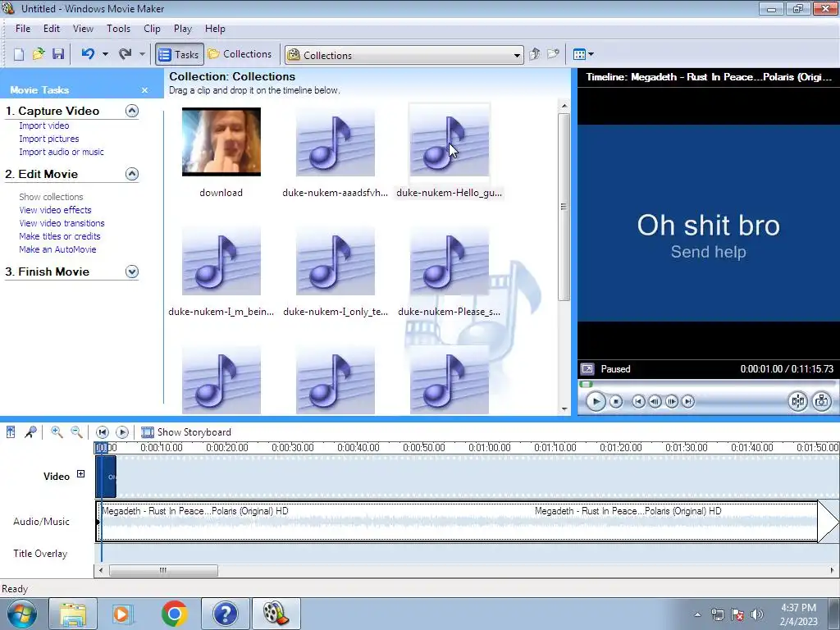The width and height of the screenshot is (840, 630).
Task: Click the Split Clip icon
Action: tap(797, 401)
